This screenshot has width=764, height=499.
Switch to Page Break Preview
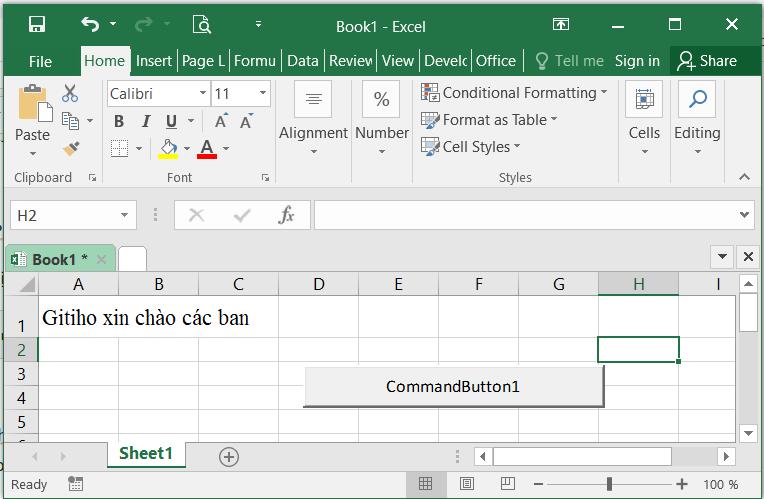508,483
